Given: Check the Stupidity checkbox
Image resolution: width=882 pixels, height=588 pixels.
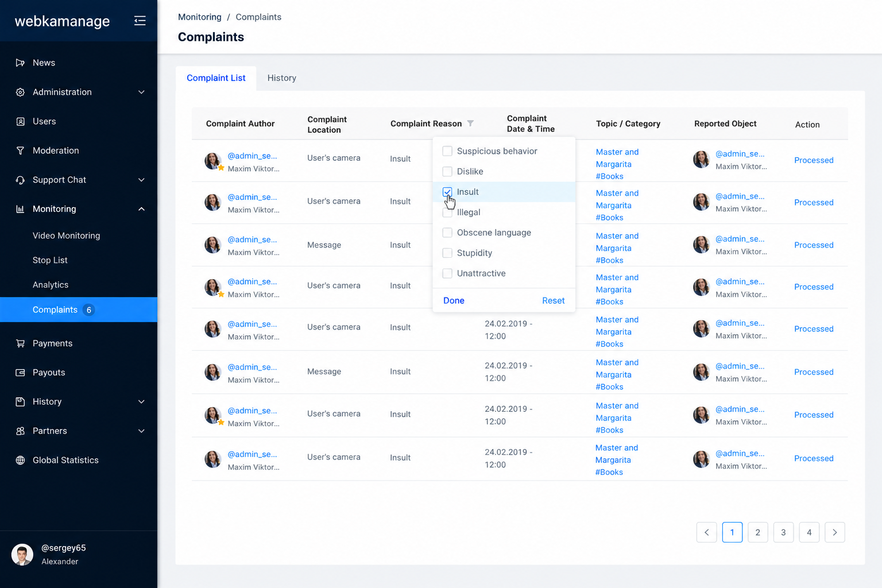Looking at the screenshot, I should click(447, 253).
